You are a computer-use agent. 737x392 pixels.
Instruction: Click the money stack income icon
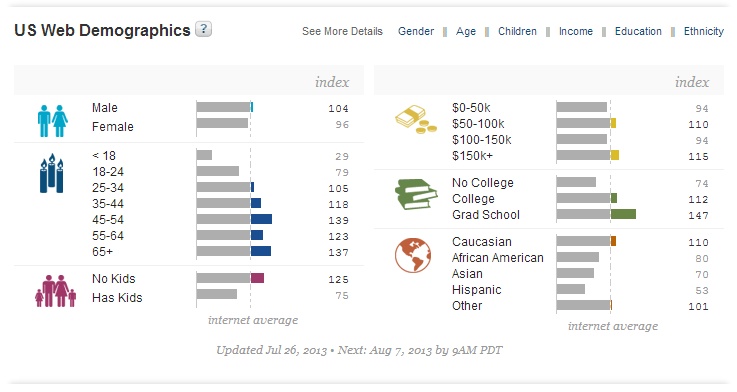pos(416,119)
